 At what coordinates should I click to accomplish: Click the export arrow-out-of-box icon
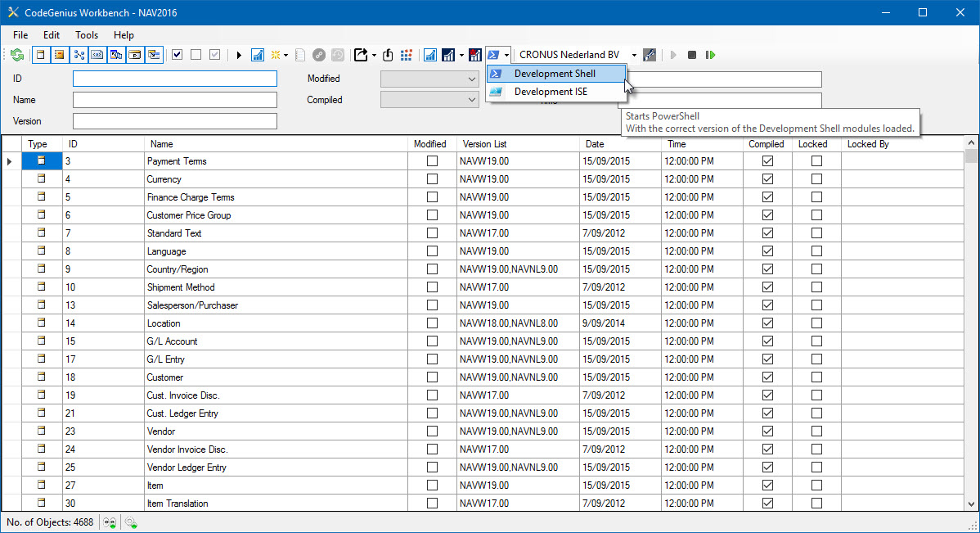pos(361,55)
